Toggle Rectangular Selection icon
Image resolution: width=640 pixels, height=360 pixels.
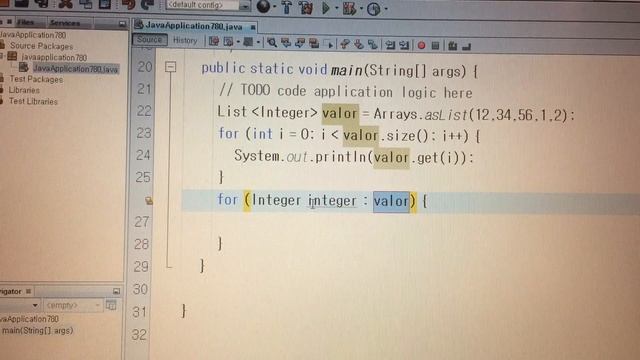(329, 43)
